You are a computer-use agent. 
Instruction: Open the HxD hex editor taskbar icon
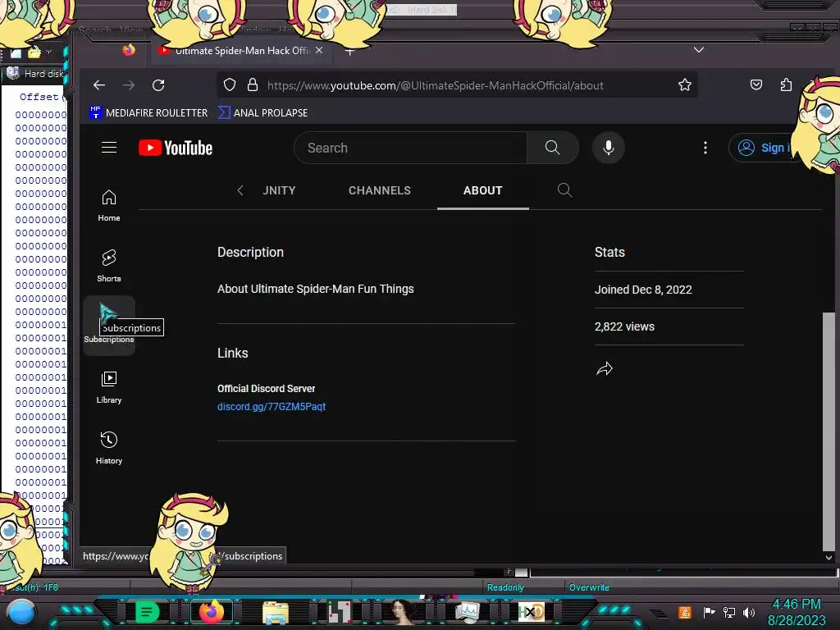coord(532,612)
